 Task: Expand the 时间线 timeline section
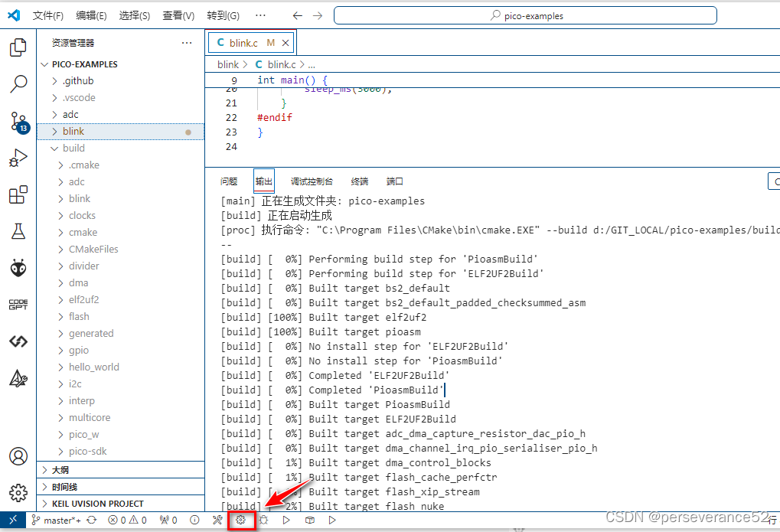coord(120,487)
